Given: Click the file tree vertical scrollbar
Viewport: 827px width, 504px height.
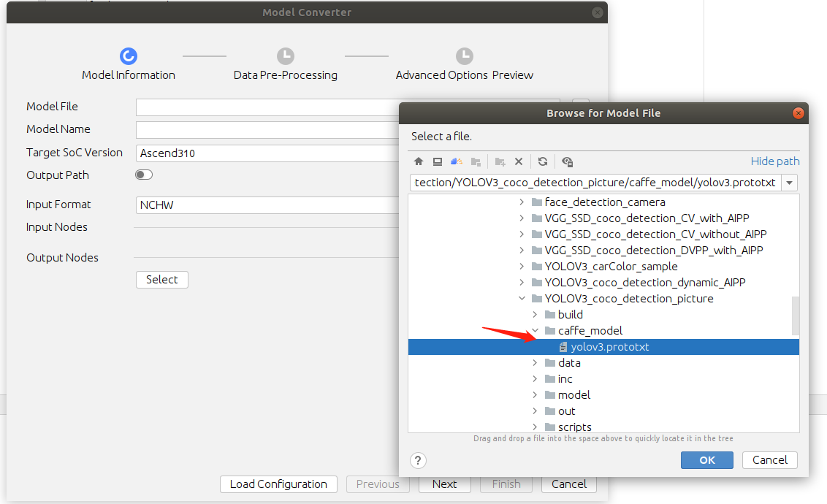Looking at the screenshot, I should [796, 316].
